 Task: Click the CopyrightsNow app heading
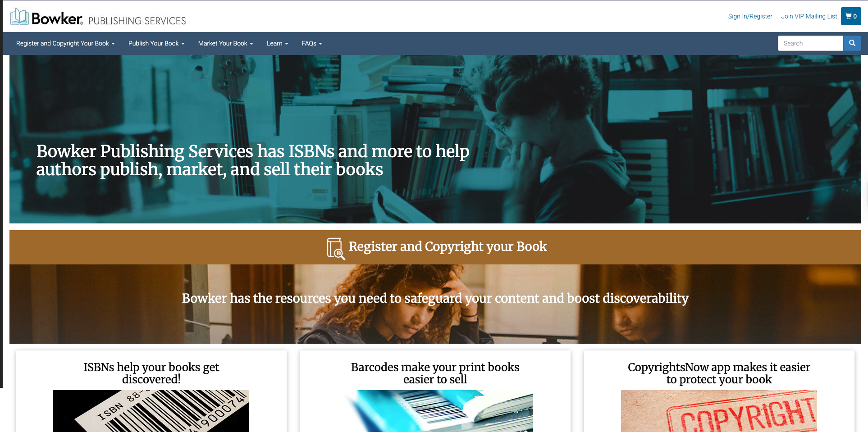pyautogui.click(x=719, y=373)
